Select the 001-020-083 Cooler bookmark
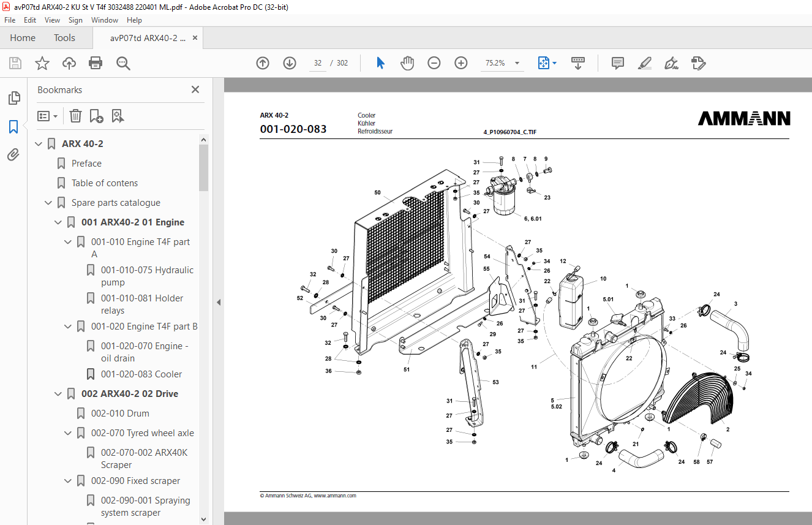Viewport: 812px width, 525px height. (x=141, y=374)
